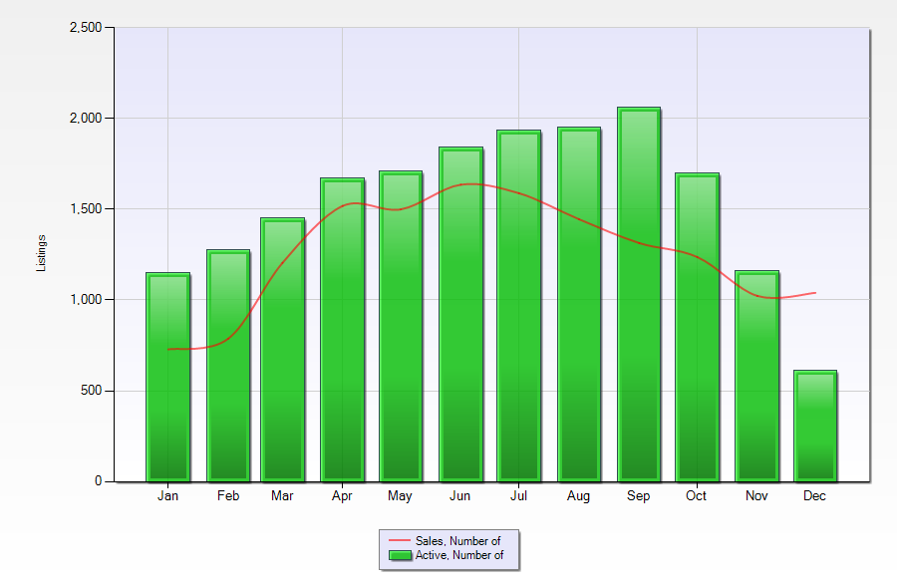The image size is (897, 588).
Task: Select the Apr active listings bar
Action: click(x=342, y=330)
